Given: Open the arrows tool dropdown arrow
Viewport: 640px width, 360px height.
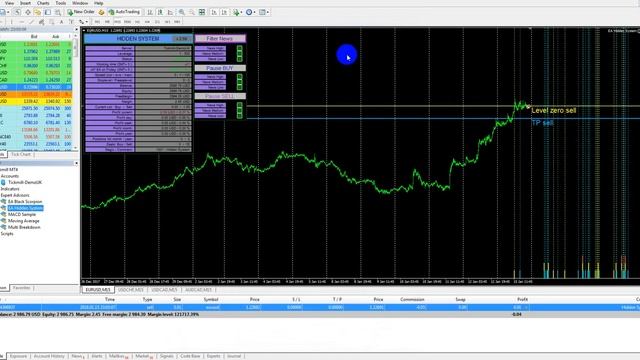Looking at the screenshot, I should pyautogui.click(x=87, y=22).
